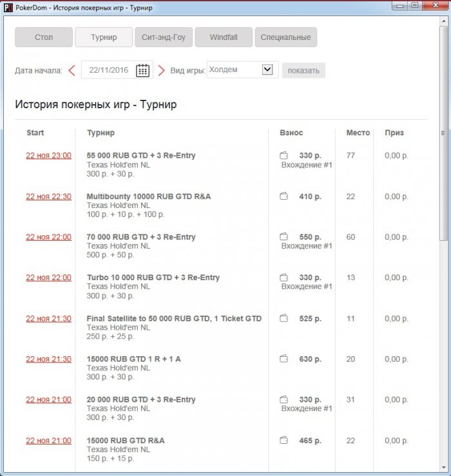Screen dimensions: 451x476
Task: Click the Место column header
Action: click(x=358, y=133)
